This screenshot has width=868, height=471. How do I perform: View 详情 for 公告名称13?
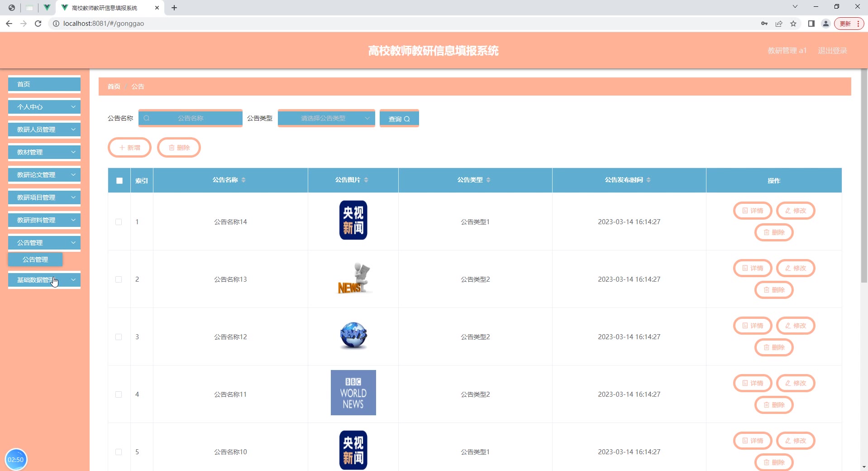753,268
